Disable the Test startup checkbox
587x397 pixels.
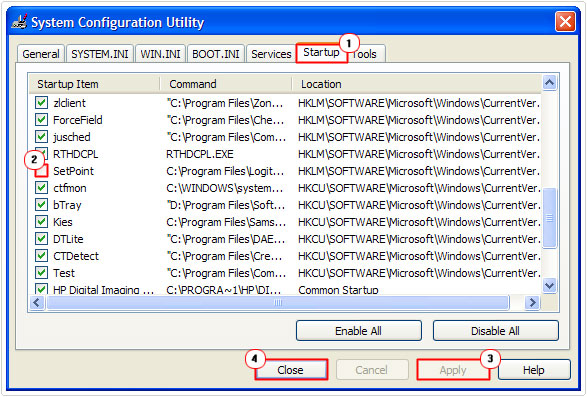coord(41,273)
